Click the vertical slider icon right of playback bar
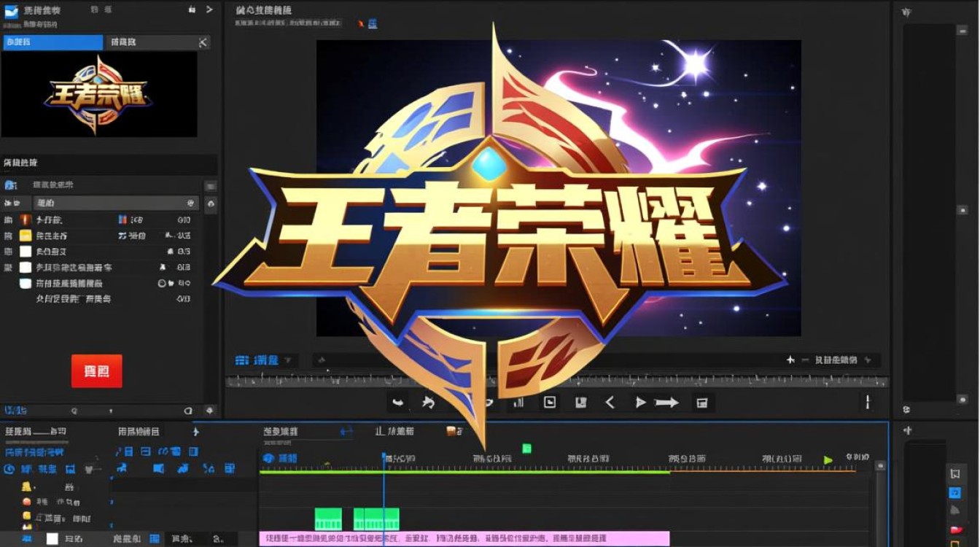Image resolution: width=980 pixels, height=547 pixels. (x=868, y=402)
